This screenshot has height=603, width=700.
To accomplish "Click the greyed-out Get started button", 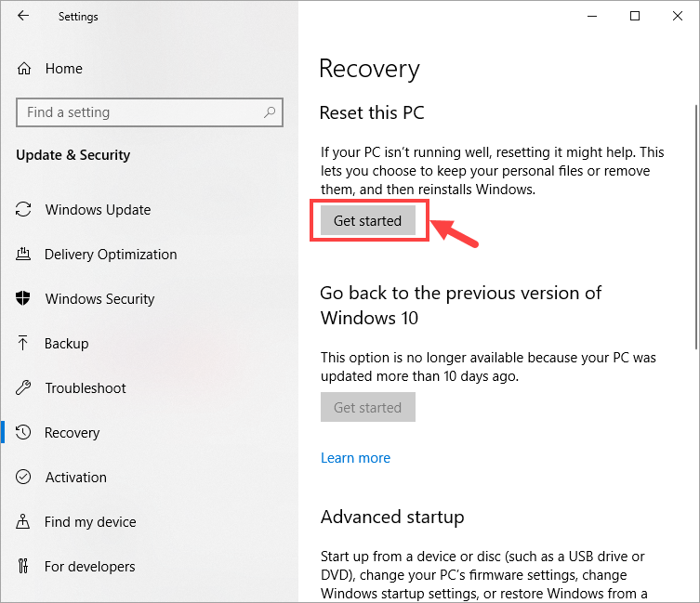I will pos(368,407).
